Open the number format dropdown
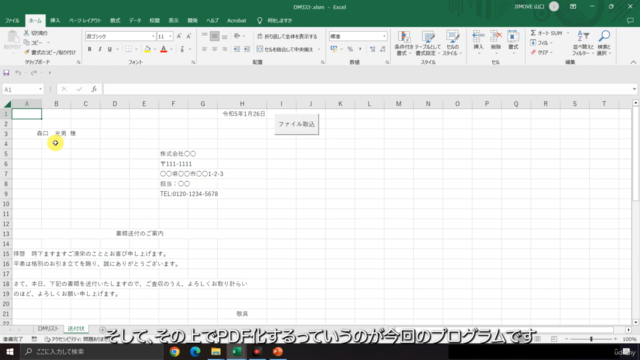Screen dimensions: 640x360 coord(384,36)
